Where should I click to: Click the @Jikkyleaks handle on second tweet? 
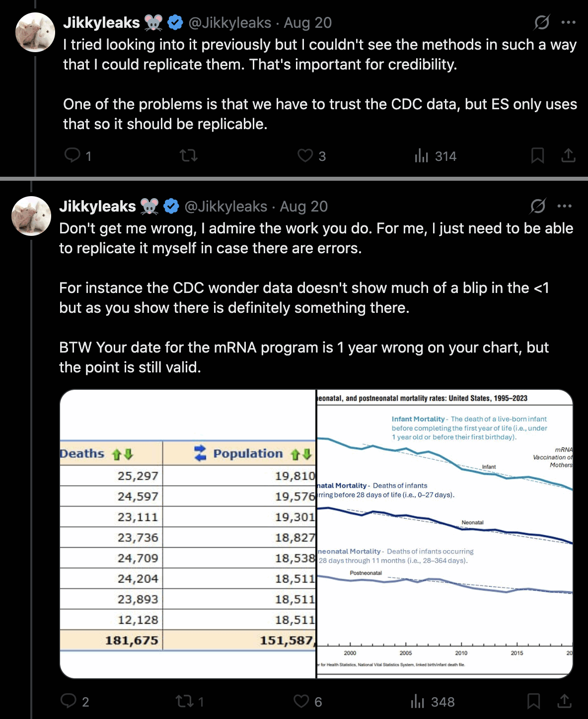click(225, 206)
